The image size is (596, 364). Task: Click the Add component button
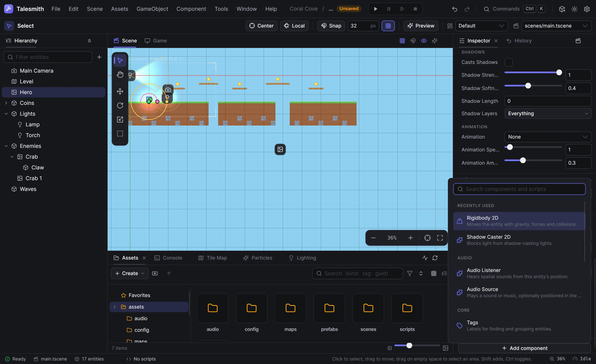524,348
